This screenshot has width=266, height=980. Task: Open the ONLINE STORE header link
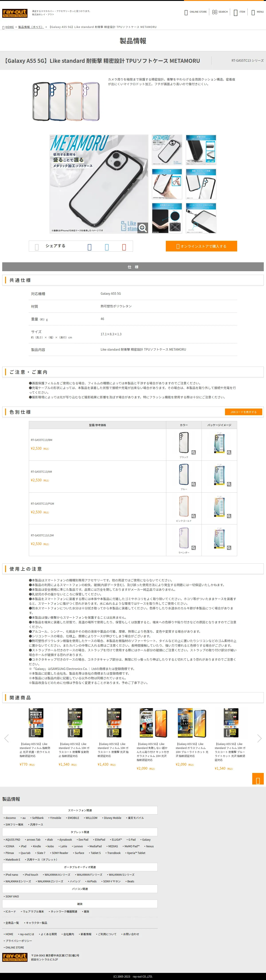(195, 12)
